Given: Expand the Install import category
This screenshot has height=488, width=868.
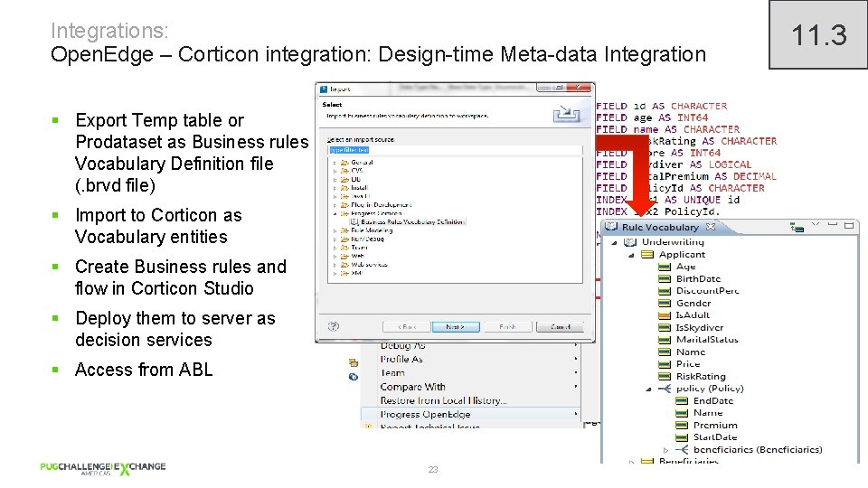Looking at the screenshot, I should [x=335, y=188].
